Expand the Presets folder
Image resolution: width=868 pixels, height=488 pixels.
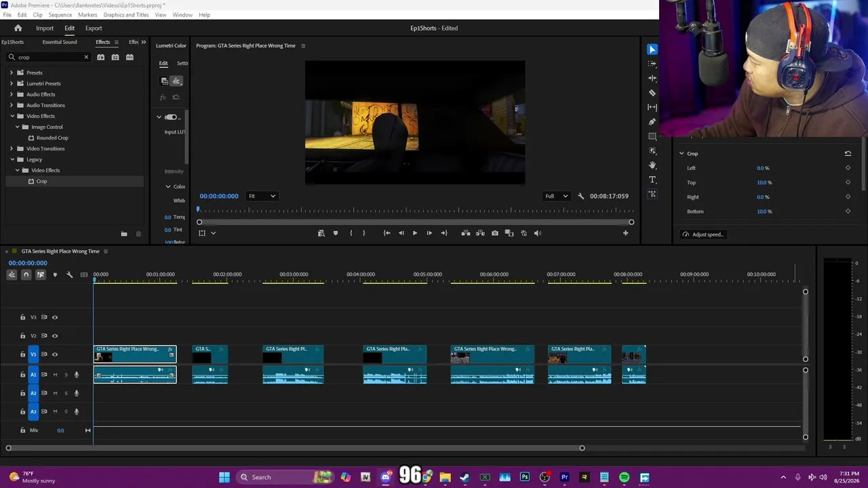click(x=12, y=73)
